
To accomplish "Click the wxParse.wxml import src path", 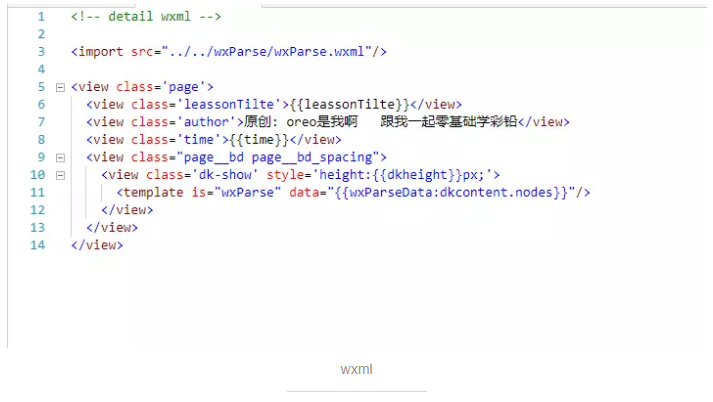I will coord(274,52).
